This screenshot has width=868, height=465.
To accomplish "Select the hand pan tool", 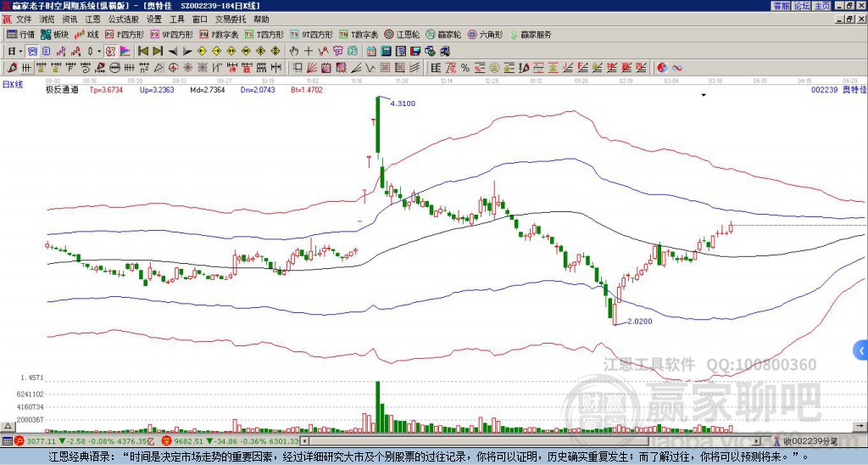I will pyautogui.click(x=293, y=52).
